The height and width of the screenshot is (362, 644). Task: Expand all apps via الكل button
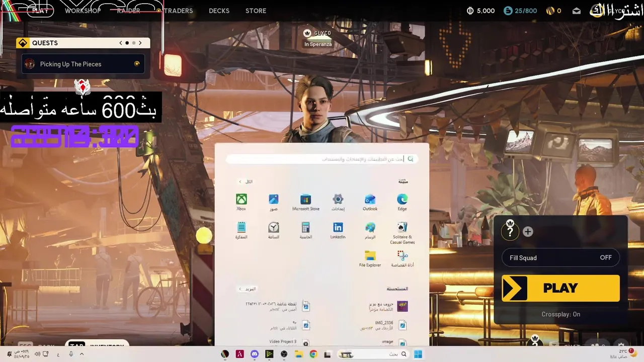[x=246, y=182]
